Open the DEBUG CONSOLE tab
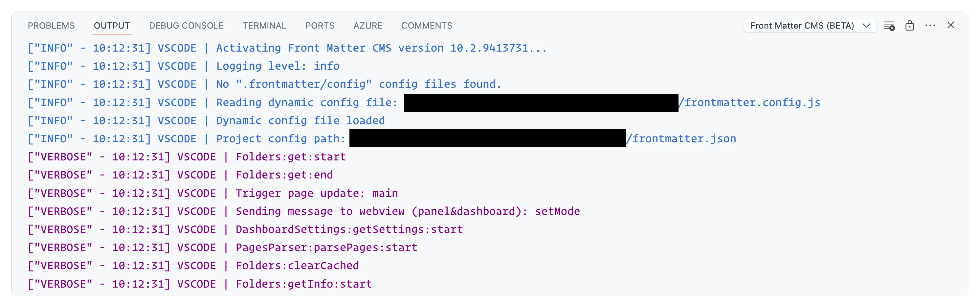Viewport: 980px width, 307px height. [x=186, y=26]
